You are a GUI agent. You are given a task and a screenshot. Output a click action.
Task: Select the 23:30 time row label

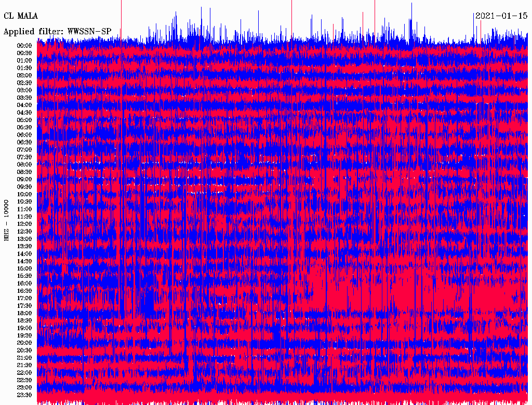(24, 395)
